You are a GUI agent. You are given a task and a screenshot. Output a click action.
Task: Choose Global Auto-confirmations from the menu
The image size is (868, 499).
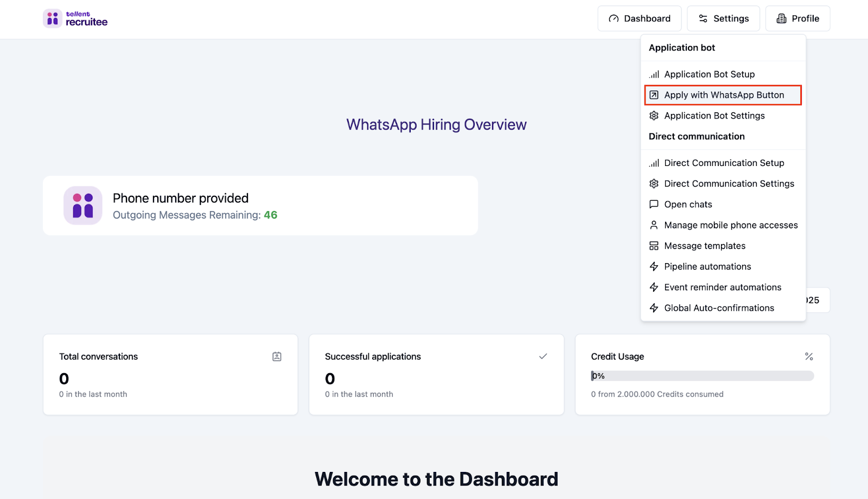[719, 308]
